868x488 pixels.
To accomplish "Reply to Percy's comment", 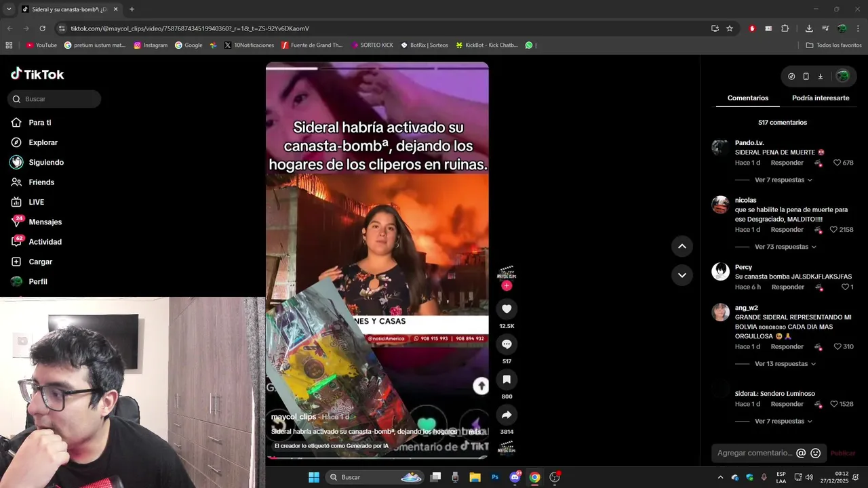I will [x=788, y=287].
